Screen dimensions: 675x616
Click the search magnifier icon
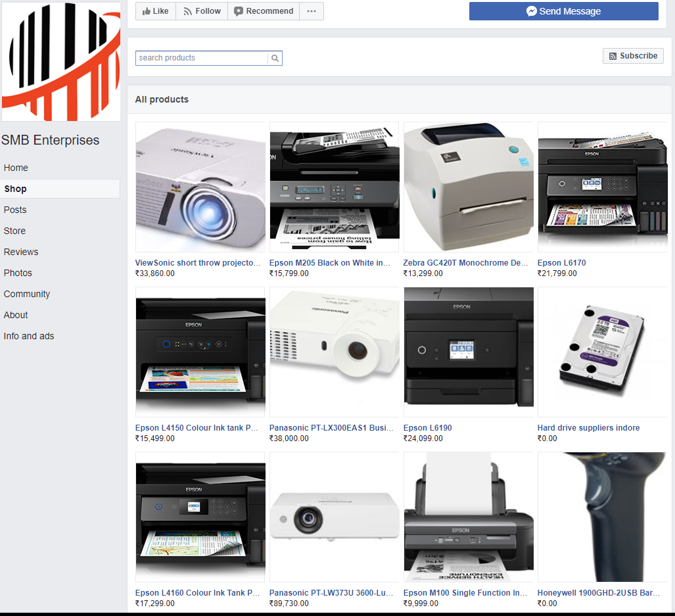click(x=275, y=58)
